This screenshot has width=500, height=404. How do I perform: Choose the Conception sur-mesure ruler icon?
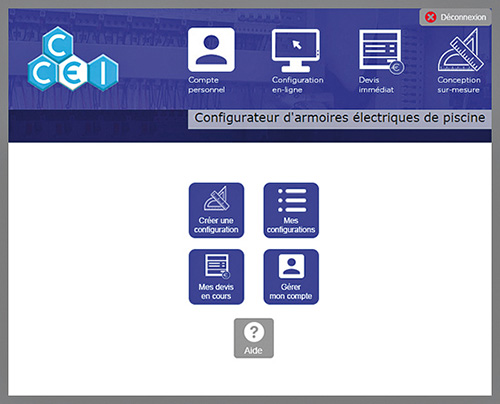click(x=461, y=50)
